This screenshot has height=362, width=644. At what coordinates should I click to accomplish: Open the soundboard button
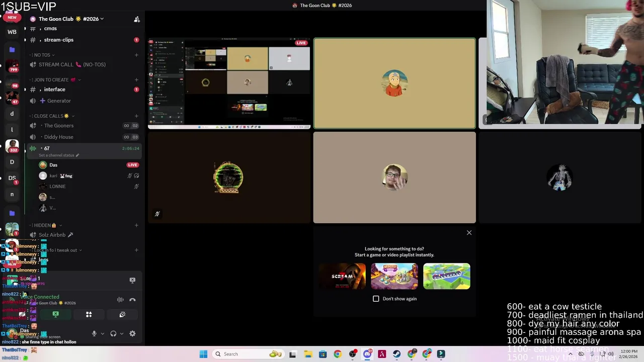coord(122,314)
